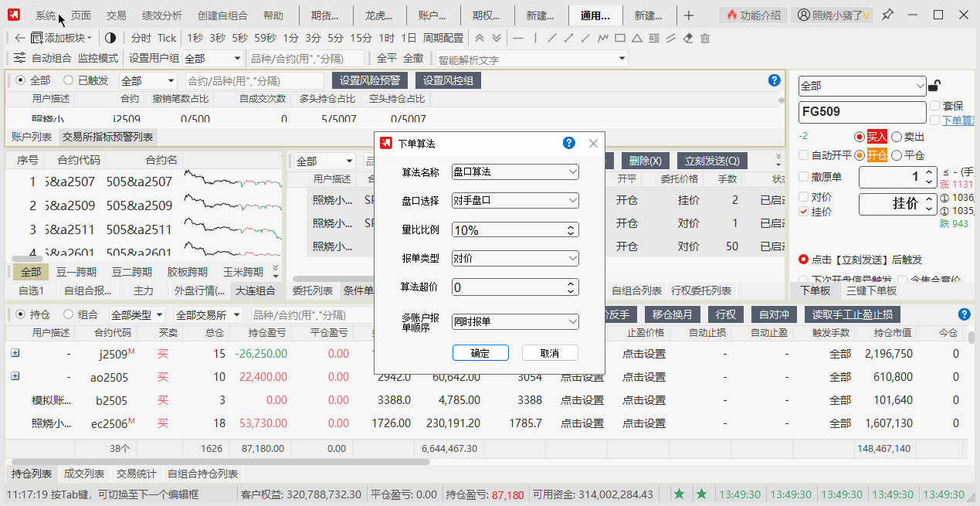
Task: Select the horizontal line drawing tool
Action: pos(517,38)
